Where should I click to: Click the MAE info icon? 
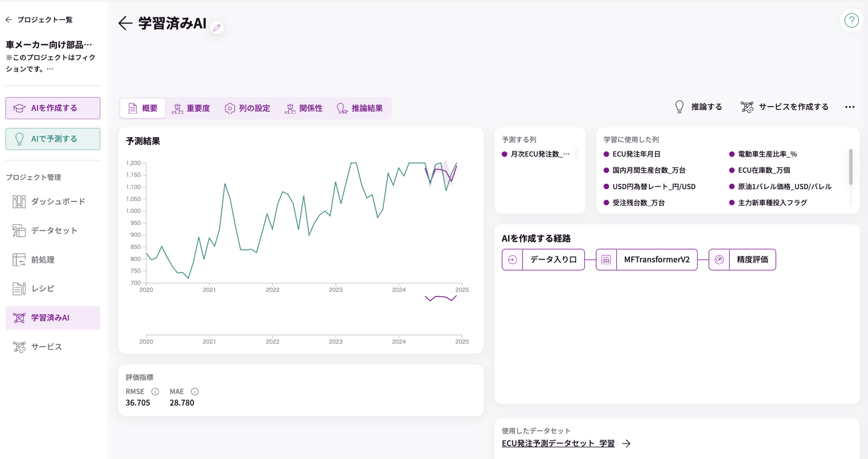(x=195, y=391)
